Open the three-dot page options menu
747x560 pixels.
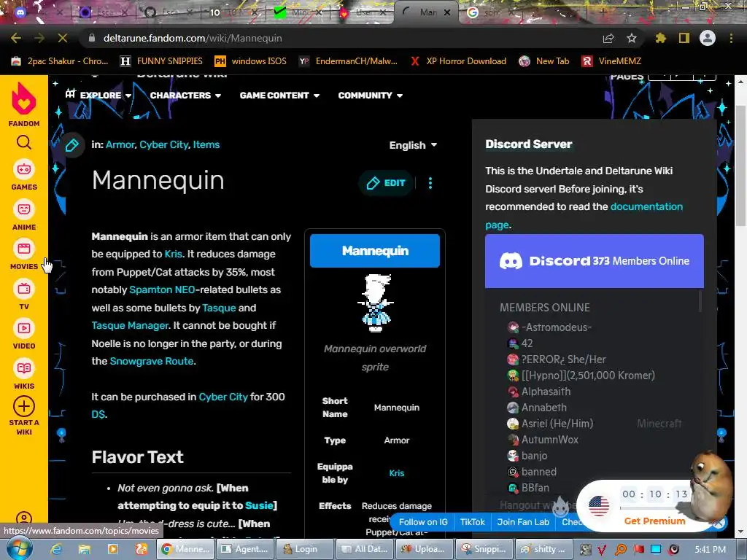[x=430, y=183]
